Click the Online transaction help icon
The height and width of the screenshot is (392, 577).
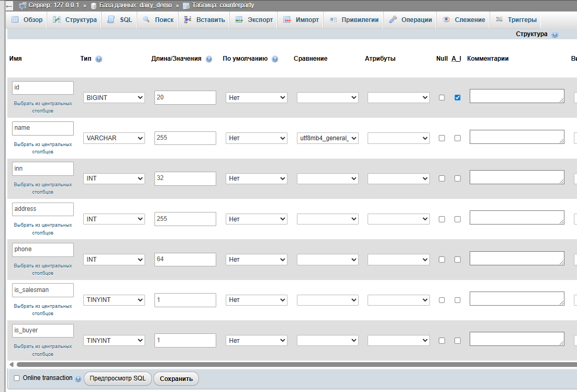(78, 378)
